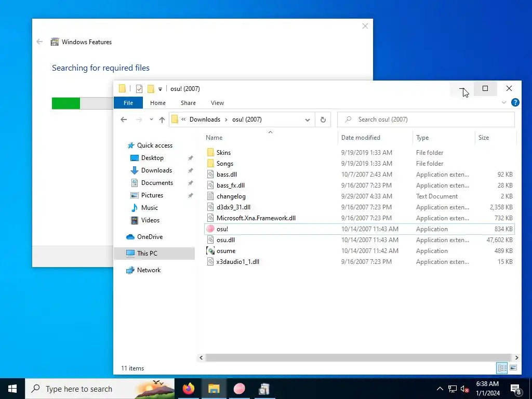Select Downloads in navigation pane
The image size is (532, 399).
tap(156, 170)
